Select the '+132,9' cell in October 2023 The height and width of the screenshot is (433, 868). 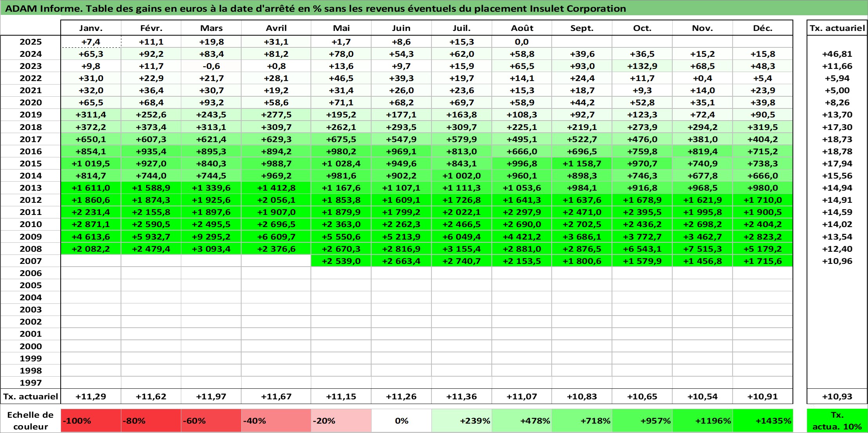642,66
